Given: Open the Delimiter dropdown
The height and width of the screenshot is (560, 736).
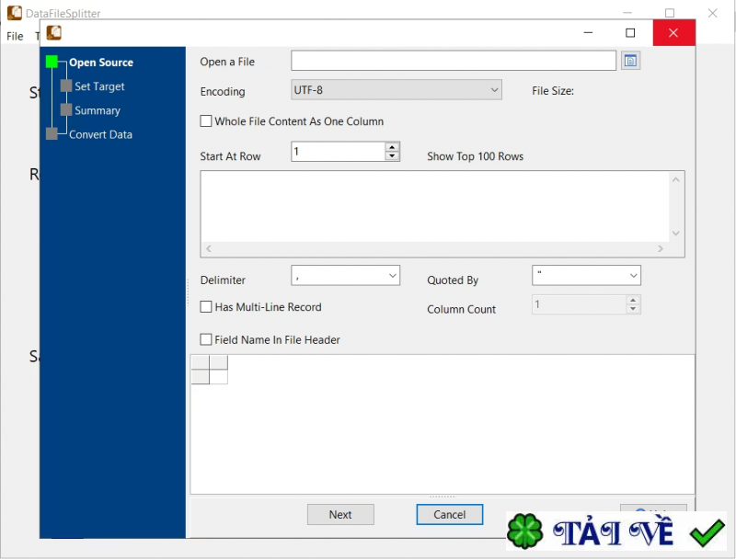Looking at the screenshot, I should (345, 275).
